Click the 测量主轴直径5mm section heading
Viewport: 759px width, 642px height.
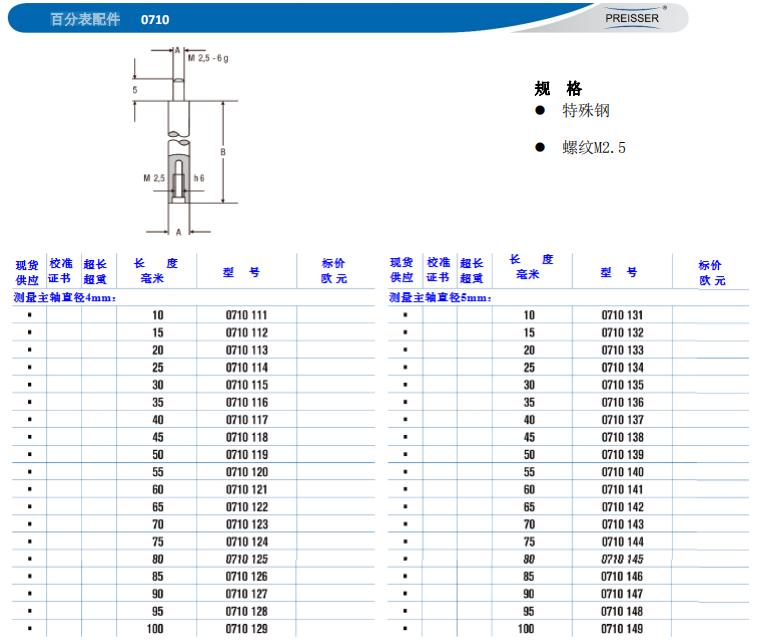[440, 298]
